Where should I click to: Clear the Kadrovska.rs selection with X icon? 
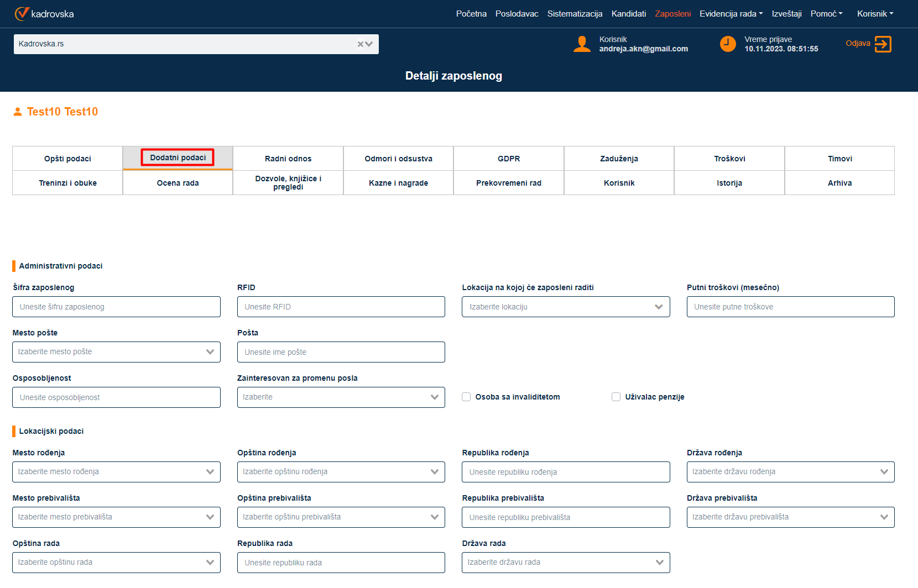[361, 44]
